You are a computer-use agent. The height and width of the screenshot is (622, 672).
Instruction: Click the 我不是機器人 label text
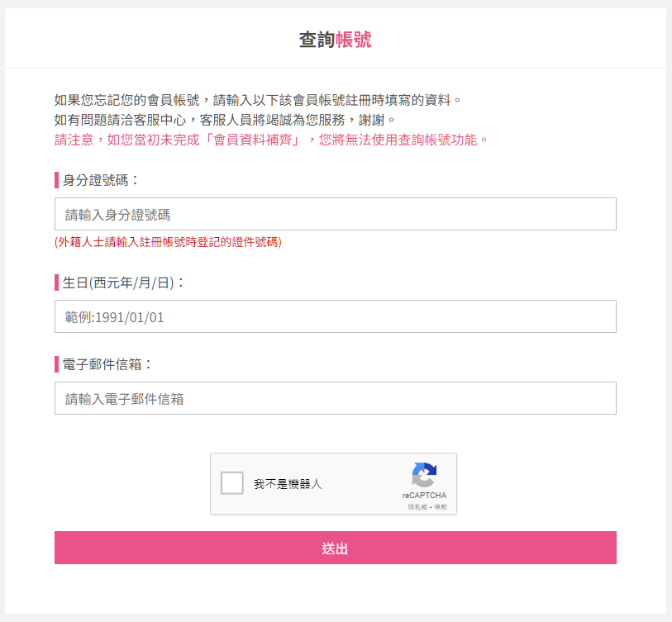point(288,484)
